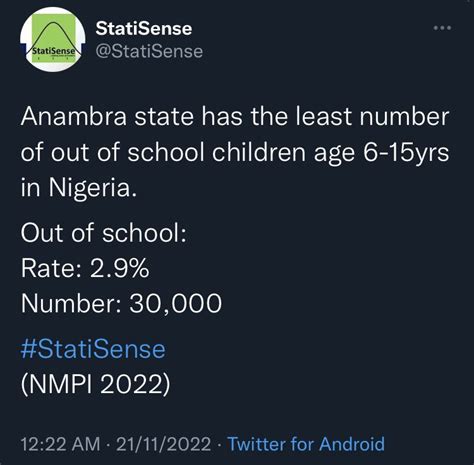The height and width of the screenshot is (465, 474).
Task: Open the tweet's three-dot more options menu
Action: [x=442, y=28]
